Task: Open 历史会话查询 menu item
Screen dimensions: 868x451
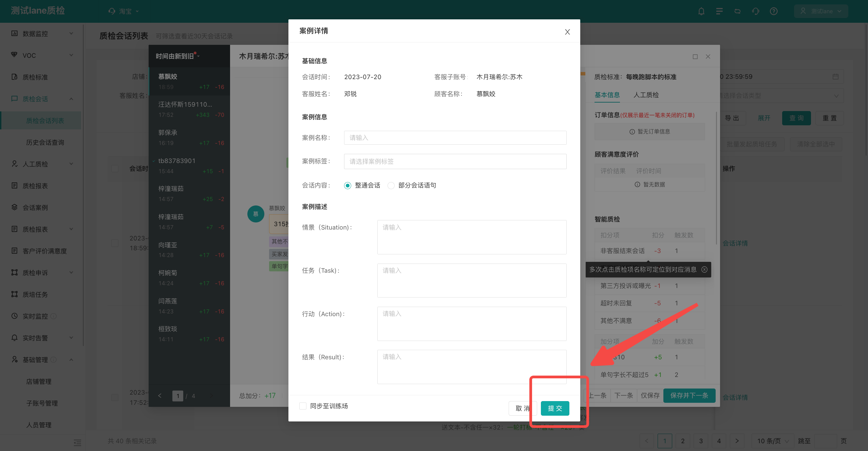Action: point(45,142)
